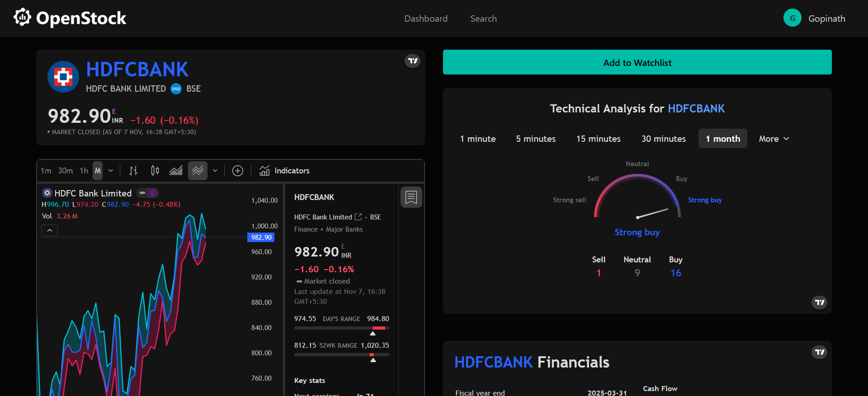
Task: Click the HDFC Bank logo in the header card
Action: 63,77
